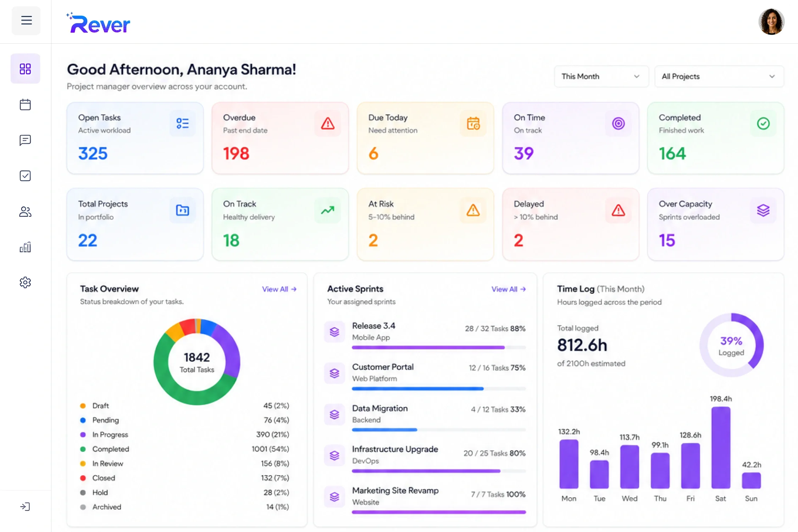Open the messages chat sidebar icon
Viewport: 798px width, 532px height.
coord(25,140)
